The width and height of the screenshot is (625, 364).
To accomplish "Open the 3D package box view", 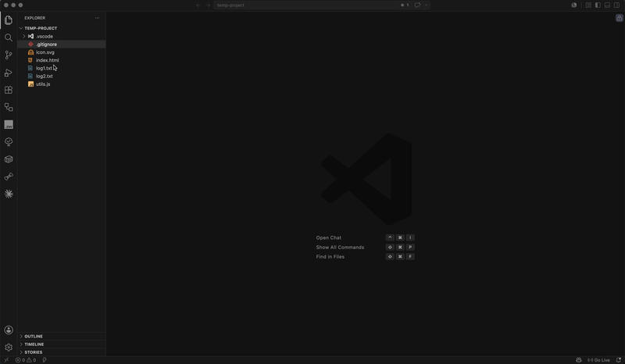I will pos(9,159).
